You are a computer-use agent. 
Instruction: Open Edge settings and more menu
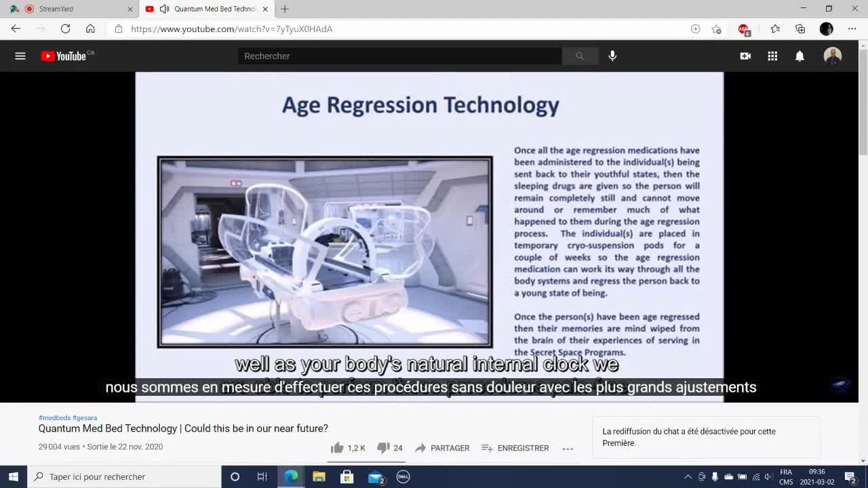coord(852,28)
